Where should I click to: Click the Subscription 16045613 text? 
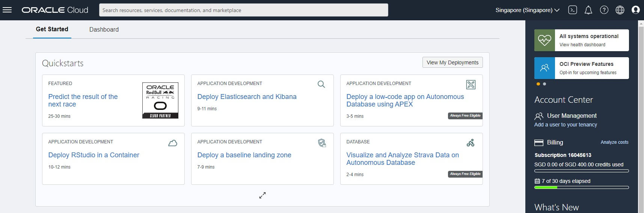[563, 155]
